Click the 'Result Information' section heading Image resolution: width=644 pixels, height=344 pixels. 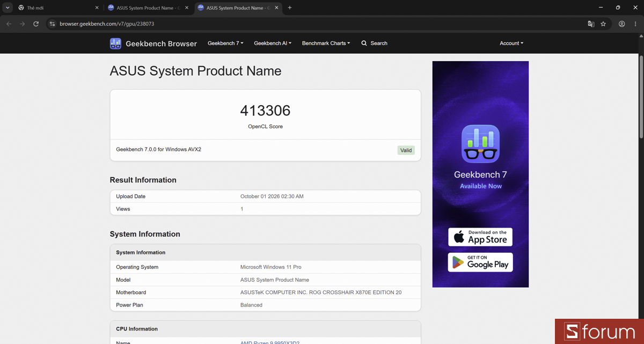(x=143, y=180)
